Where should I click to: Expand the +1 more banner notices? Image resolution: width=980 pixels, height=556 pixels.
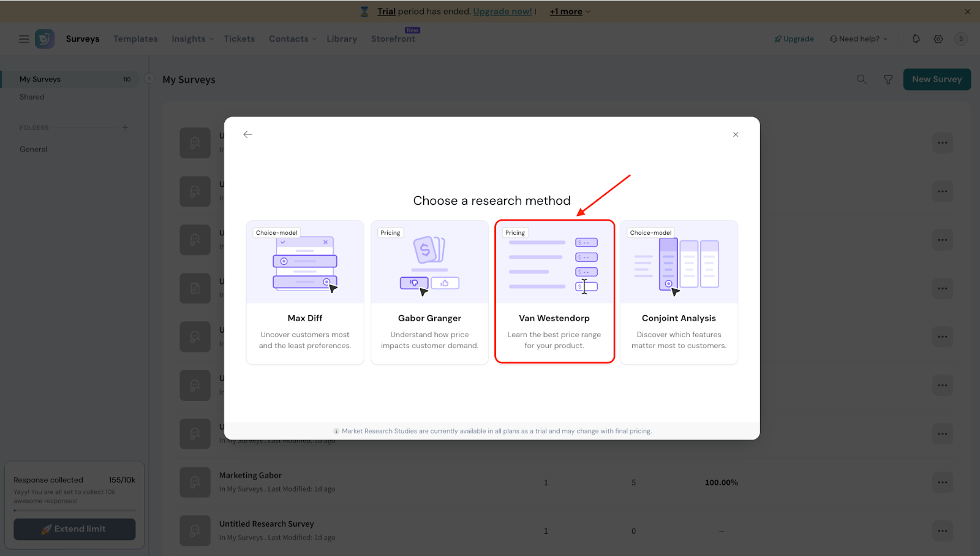(x=570, y=12)
